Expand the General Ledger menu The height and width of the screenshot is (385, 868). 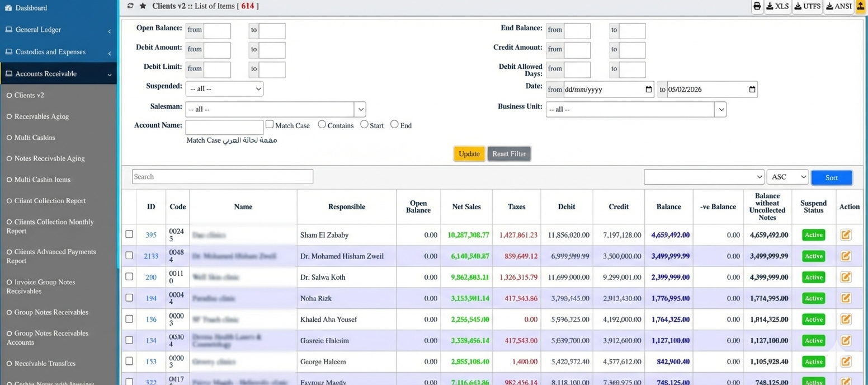point(58,30)
